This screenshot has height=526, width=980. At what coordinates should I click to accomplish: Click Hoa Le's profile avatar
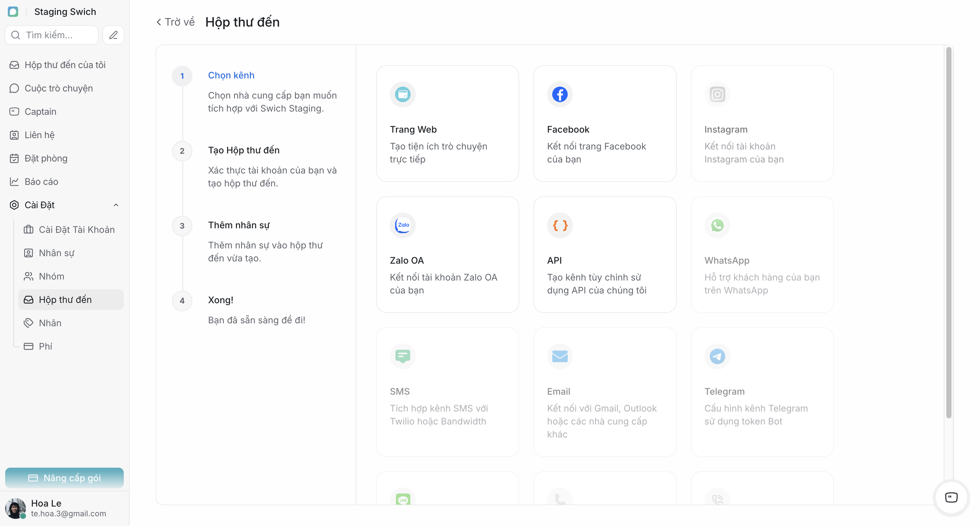(x=15, y=508)
